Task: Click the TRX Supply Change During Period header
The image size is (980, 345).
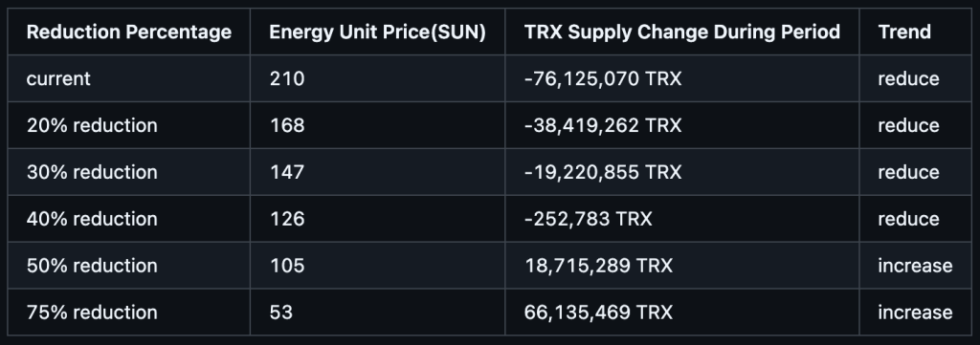Action: click(x=681, y=32)
